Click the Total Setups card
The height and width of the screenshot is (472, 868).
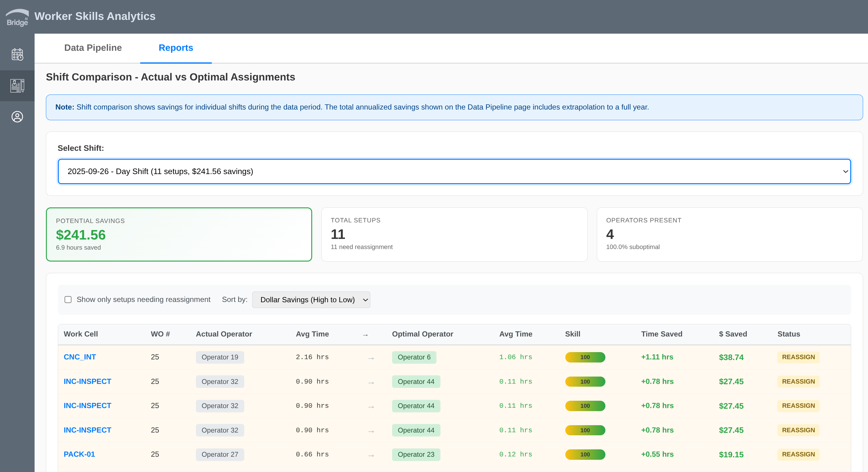coord(454,234)
